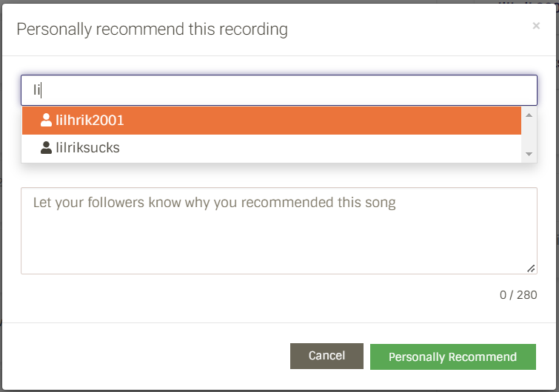Click the 'Personally recommend this recording' title

tap(152, 30)
